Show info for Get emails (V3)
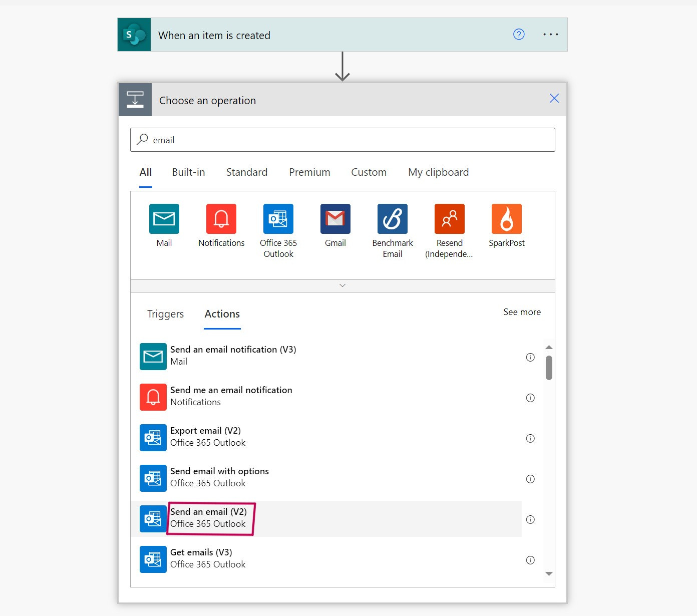Screen dimensions: 697x616 click(x=530, y=560)
